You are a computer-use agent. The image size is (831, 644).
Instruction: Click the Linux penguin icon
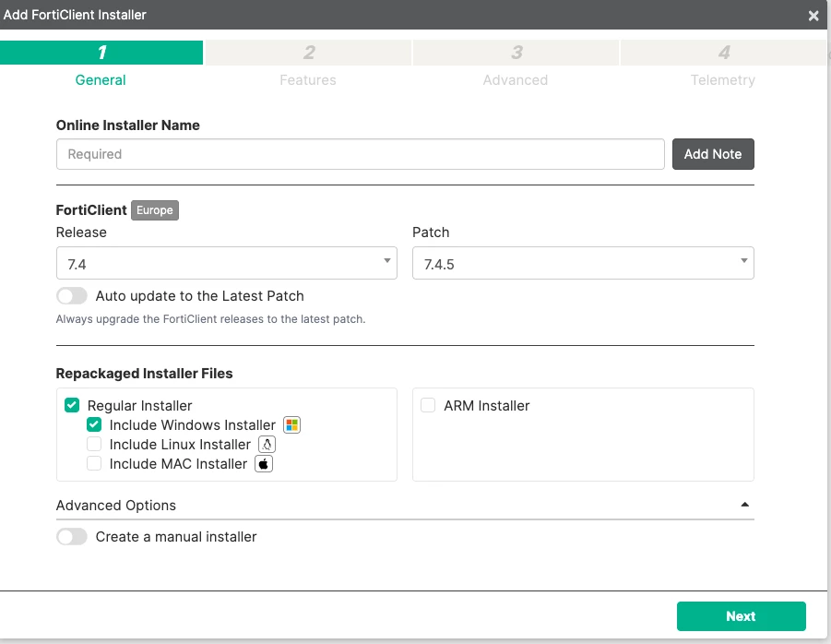click(267, 444)
